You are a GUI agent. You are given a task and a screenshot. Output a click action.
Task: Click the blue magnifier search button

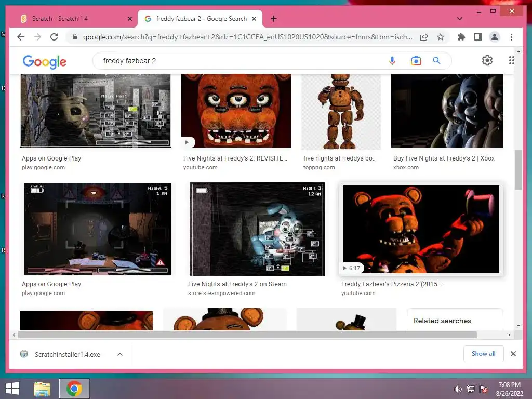[x=436, y=61]
